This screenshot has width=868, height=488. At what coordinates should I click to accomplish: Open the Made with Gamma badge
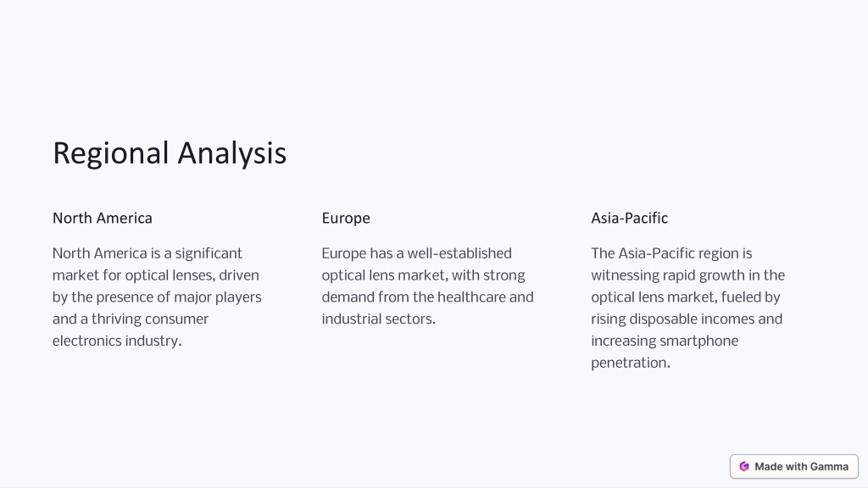793,467
